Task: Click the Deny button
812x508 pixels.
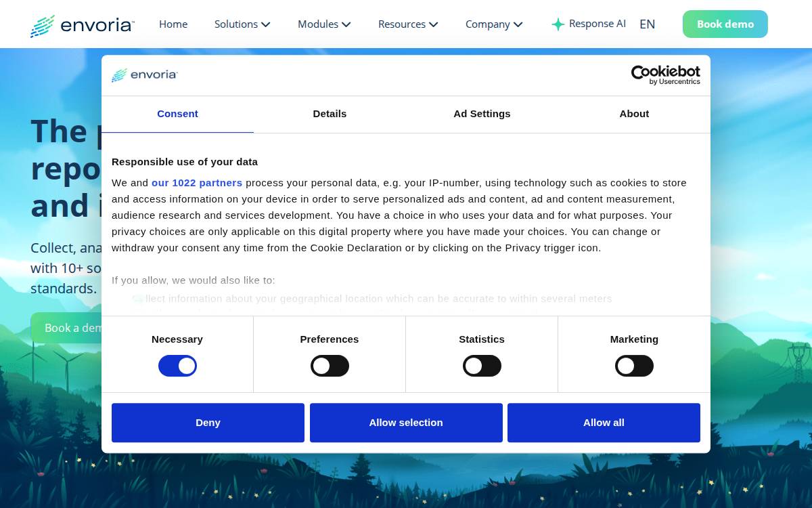Action: pyautogui.click(x=208, y=423)
